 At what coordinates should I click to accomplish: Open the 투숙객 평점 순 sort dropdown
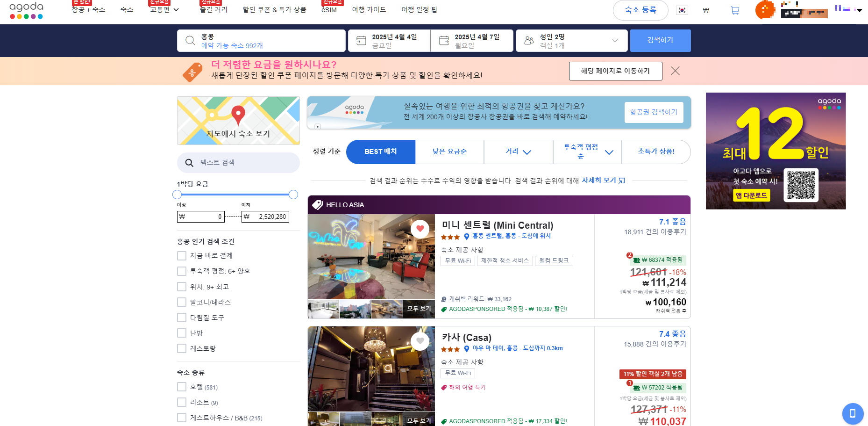(609, 152)
